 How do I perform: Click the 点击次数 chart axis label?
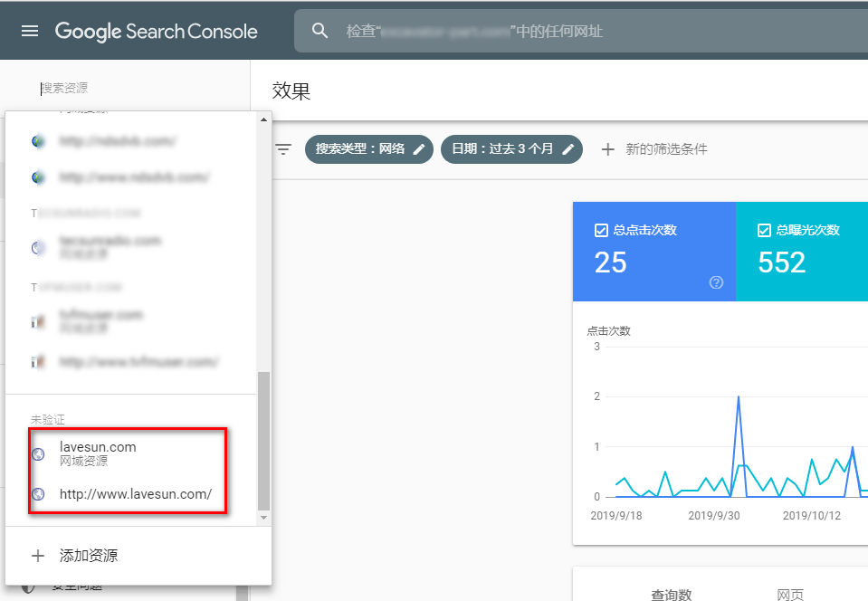(609, 331)
